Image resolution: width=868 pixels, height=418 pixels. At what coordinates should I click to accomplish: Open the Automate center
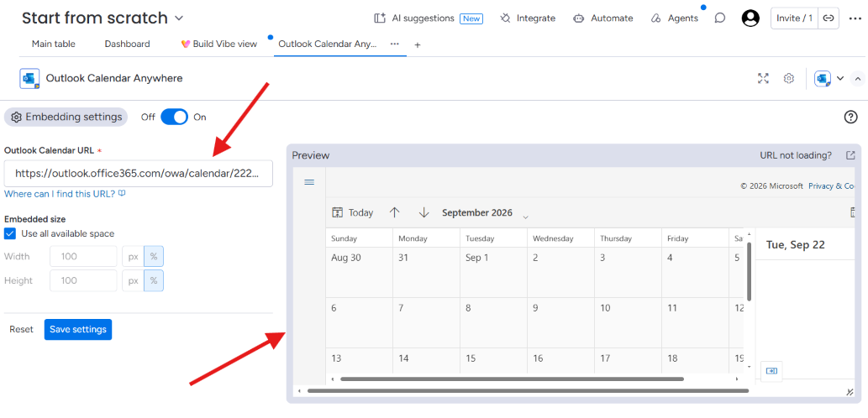click(x=602, y=18)
